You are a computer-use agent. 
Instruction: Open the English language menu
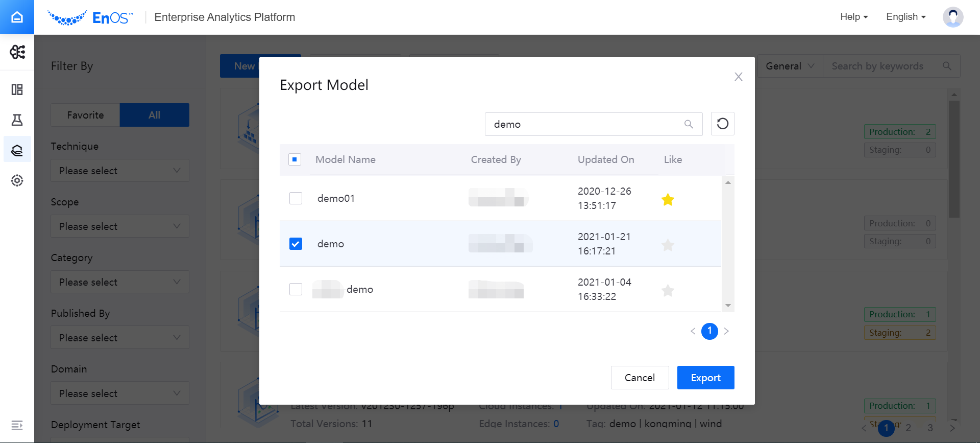[x=905, y=17]
